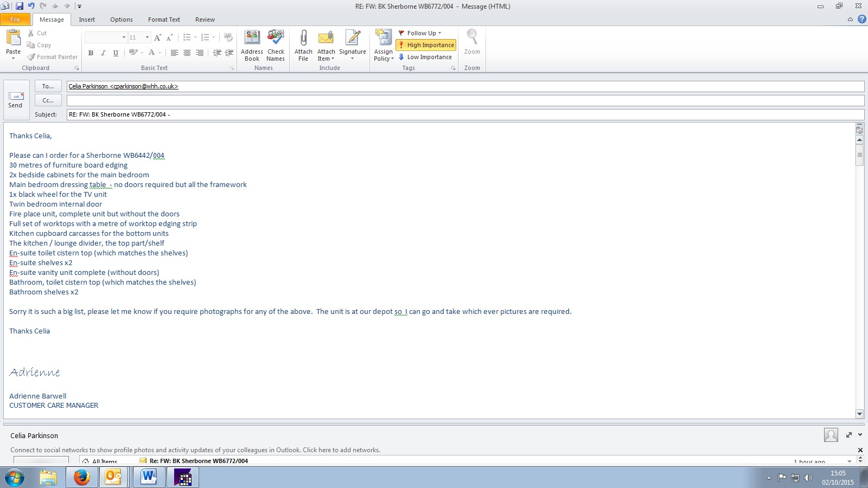Activate the Format Painter tool

[53, 57]
